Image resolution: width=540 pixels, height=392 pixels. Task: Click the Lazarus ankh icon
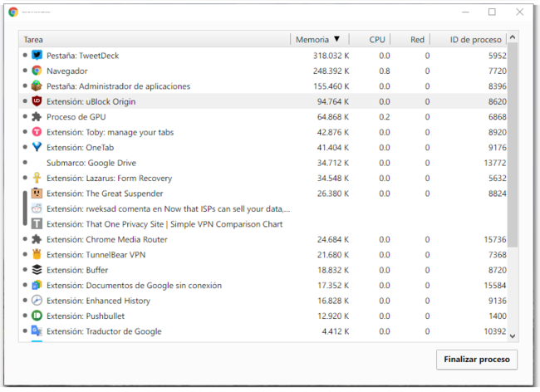pyautogui.click(x=37, y=178)
